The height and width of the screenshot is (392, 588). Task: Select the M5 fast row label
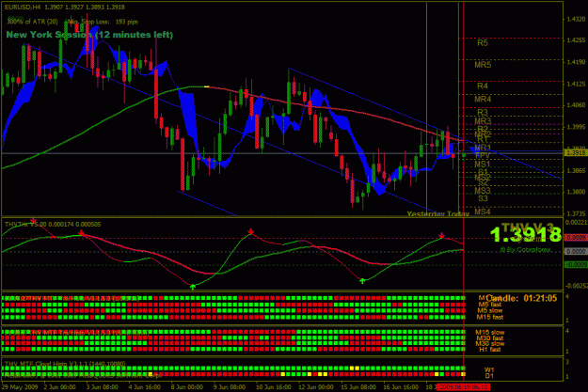coord(490,305)
